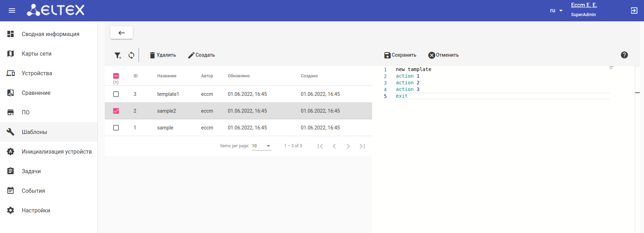Click editor line 'action 2'
The width and height of the screenshot is (644, 233).
point(407,83)
